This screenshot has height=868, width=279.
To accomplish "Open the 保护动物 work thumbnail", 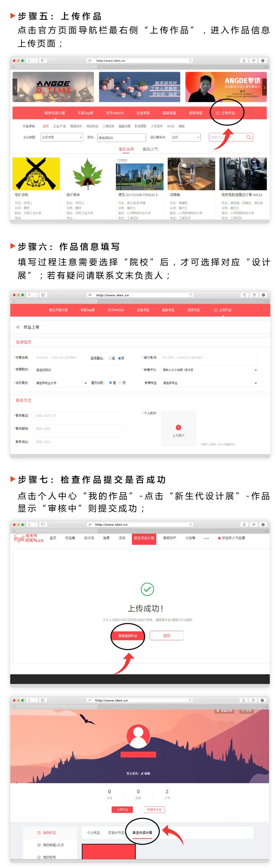I will [x=36, y=174].
